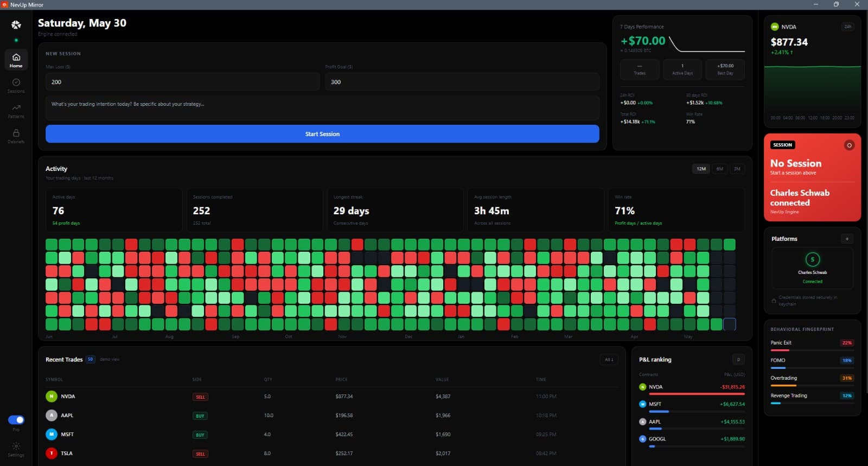Add a new platform with the plus icon
Image resolution: width=868 pixels, height=466 pixels.
tap(847, 239)
